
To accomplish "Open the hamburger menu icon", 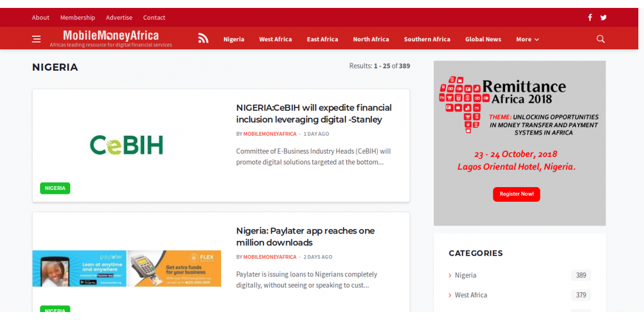I will click(x=37, y=39).
